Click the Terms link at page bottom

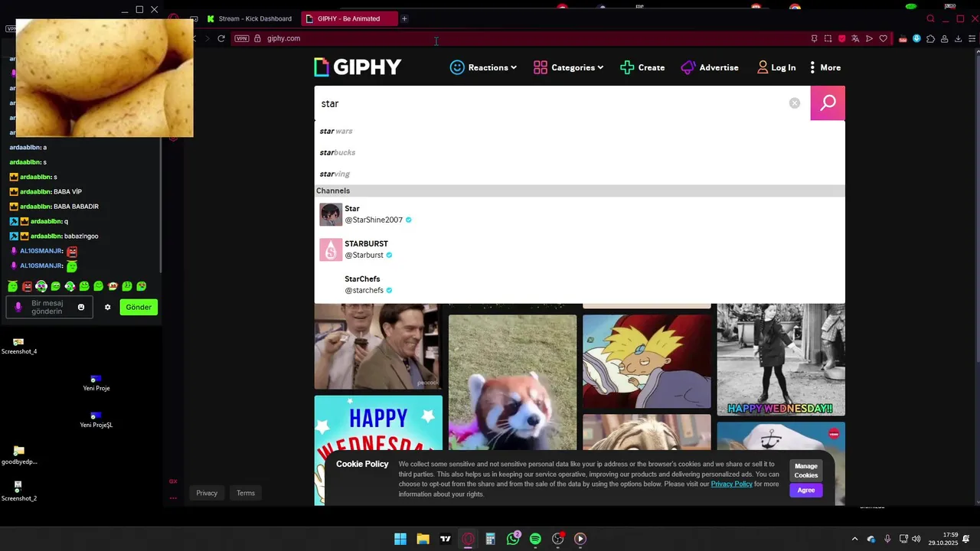(246, 493)
